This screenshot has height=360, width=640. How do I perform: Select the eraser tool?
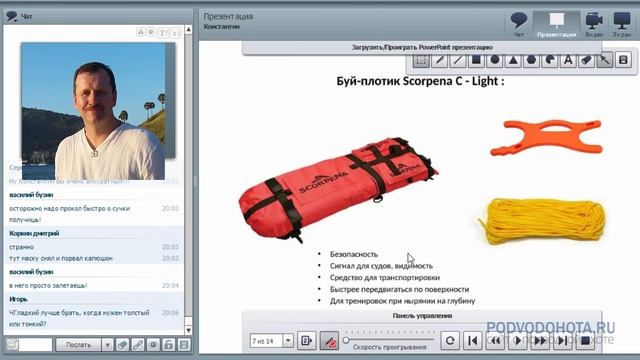click(x=587, y=60)
